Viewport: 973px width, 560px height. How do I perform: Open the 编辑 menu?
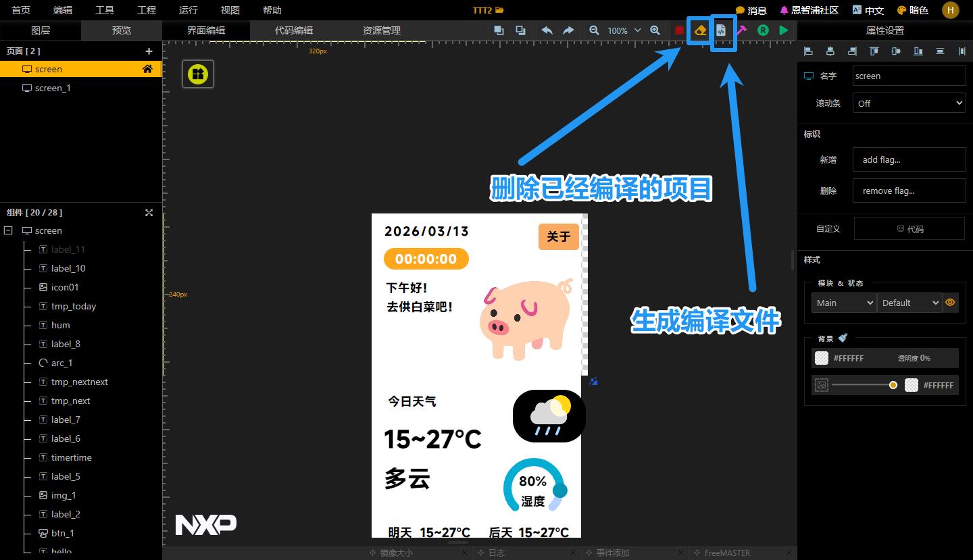[x=63, y=10]
